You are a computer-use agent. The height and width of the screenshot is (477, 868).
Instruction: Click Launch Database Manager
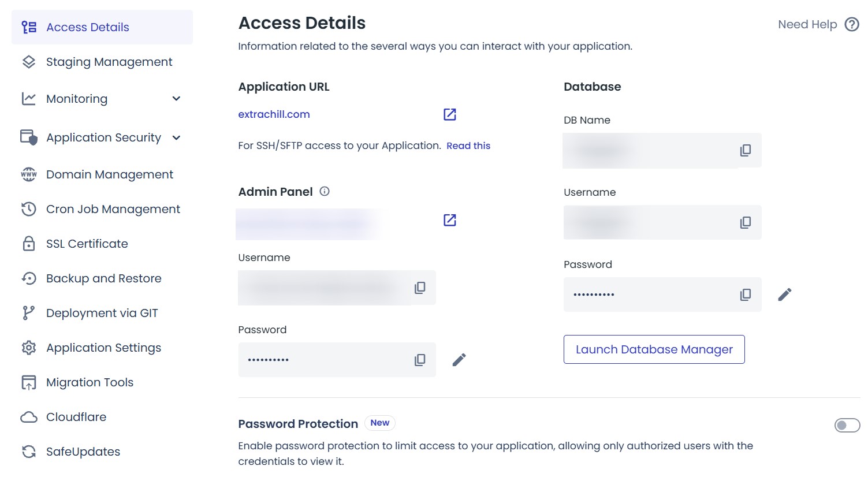(x=654, y=349)
